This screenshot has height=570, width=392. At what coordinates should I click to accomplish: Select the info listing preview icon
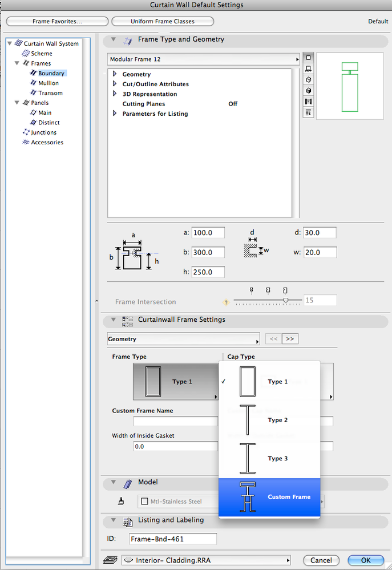[308, 112]
